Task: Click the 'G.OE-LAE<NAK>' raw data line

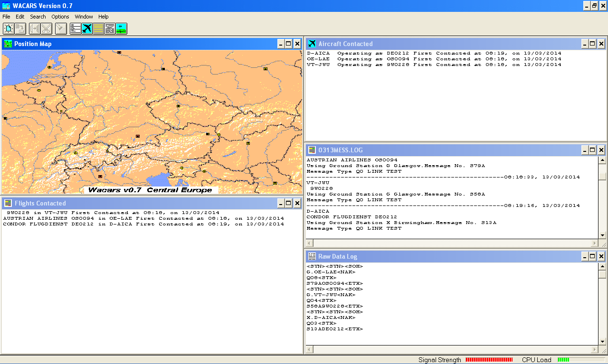Action: tap(331, 272)
